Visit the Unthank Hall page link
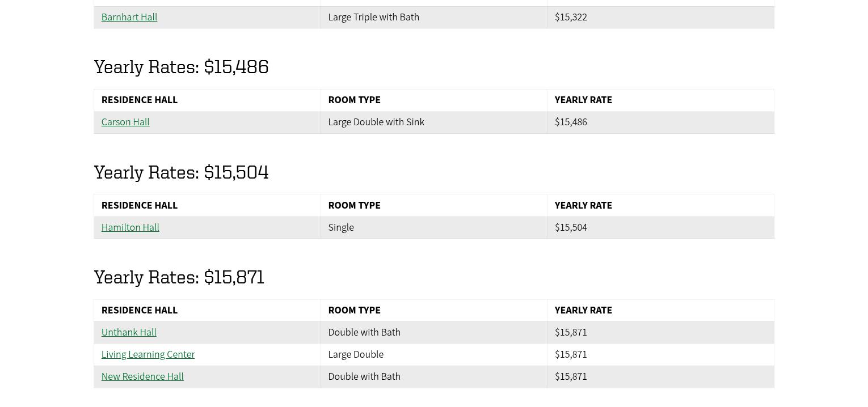 point(129,333)
